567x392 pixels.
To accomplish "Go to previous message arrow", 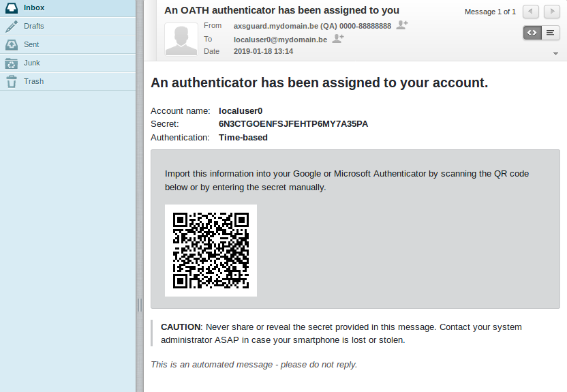I will tap(530, 12).
